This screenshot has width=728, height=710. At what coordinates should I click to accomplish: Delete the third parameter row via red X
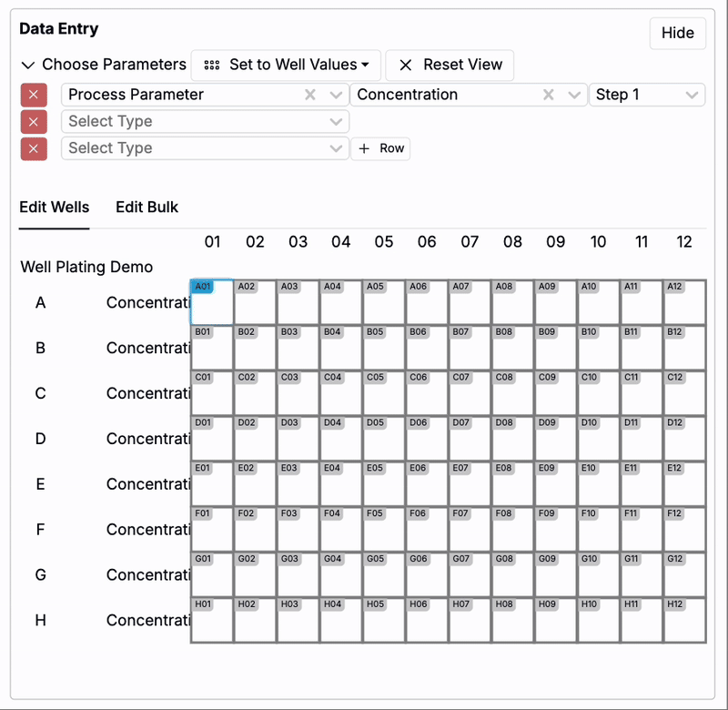point(34,148)
